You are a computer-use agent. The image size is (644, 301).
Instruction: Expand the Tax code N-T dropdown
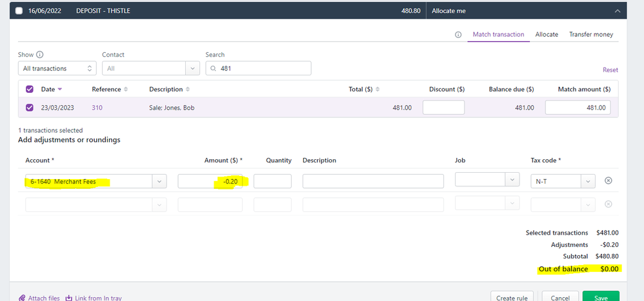click(x=588, y=182)
